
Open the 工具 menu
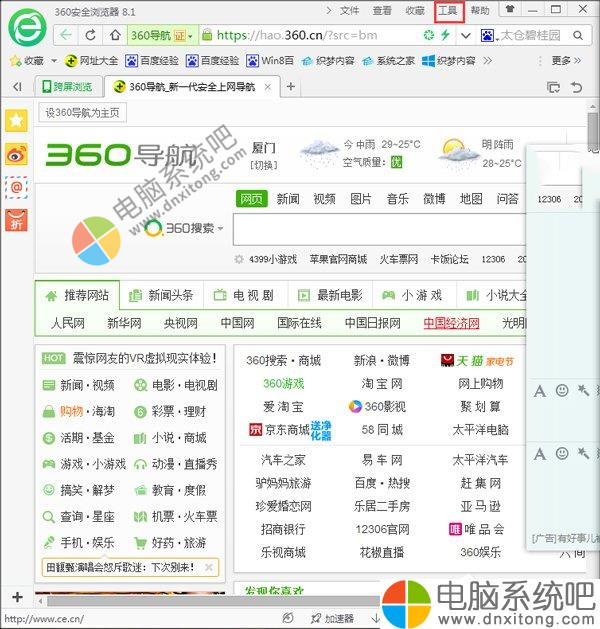448,10
